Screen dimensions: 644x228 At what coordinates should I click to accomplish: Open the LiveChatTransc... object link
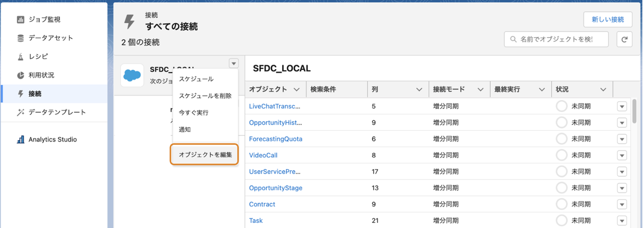(275, 106)
